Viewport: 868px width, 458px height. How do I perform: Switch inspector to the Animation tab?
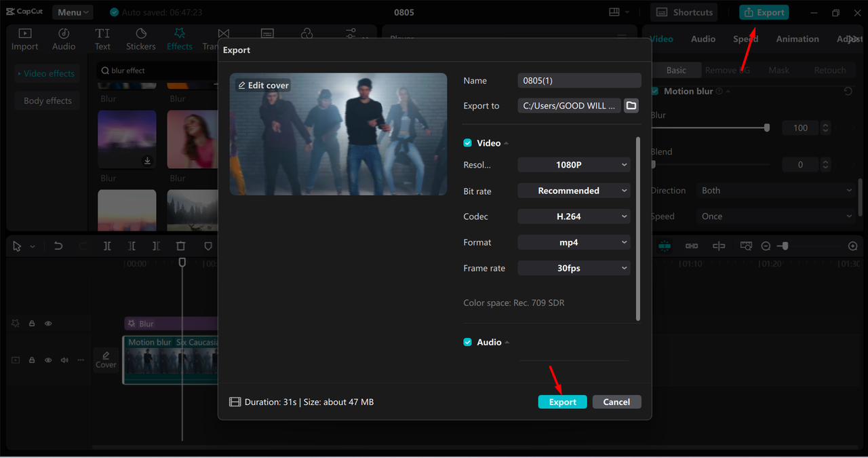pos(797,39)
